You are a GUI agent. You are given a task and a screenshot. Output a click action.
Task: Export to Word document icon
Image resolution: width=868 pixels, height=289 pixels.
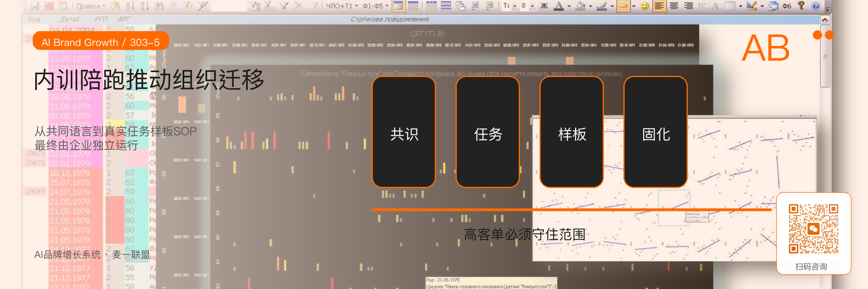pos(475,6)
